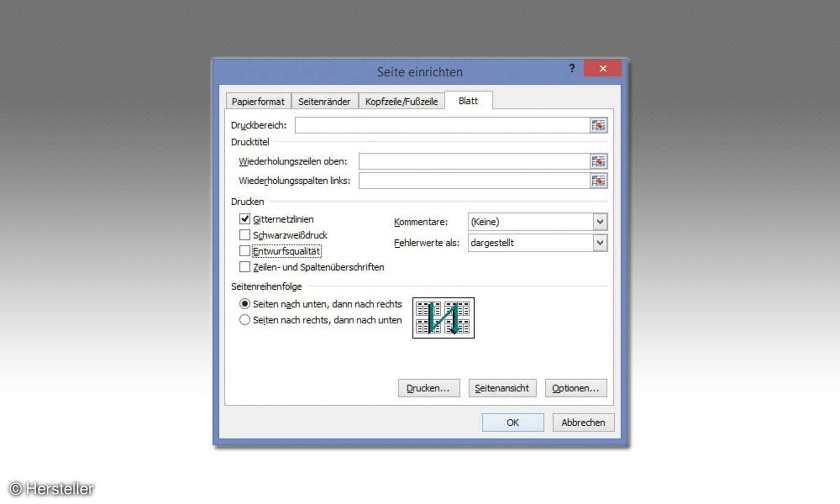Open the Kopfzeile/Fußzeile tab
This screenshot has width=840, height=504.
coord(402,101)
